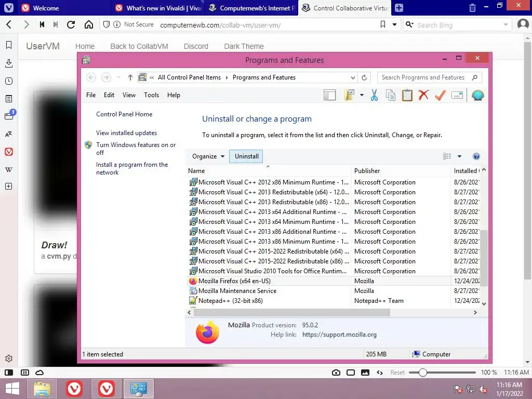Capture page with camera icon
Image resolution: width=532 pixels, height=399 pixels.
pyautogui.click(x=336, y=373)
